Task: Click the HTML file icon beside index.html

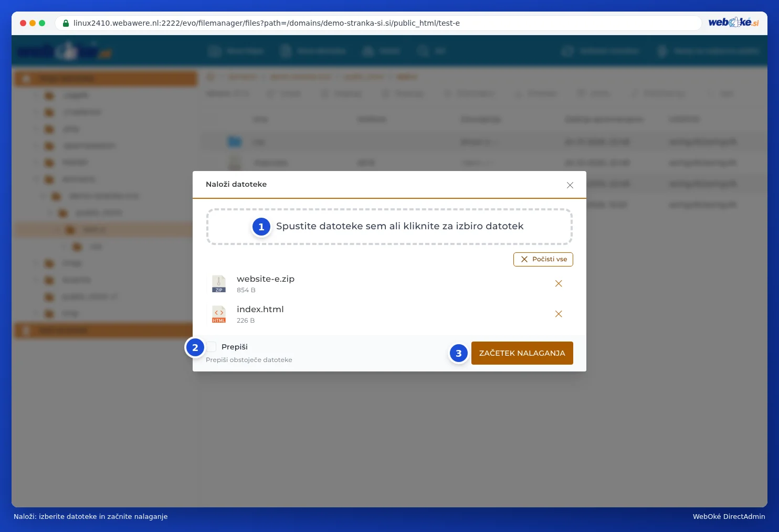Action: [x=219, y=314]
